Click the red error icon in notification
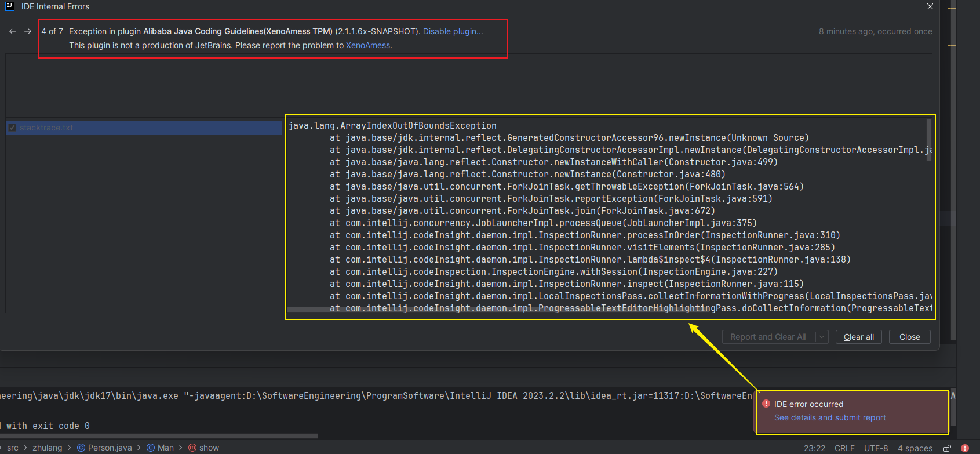The width and height of the screenshot is (980, 454). 766,404
